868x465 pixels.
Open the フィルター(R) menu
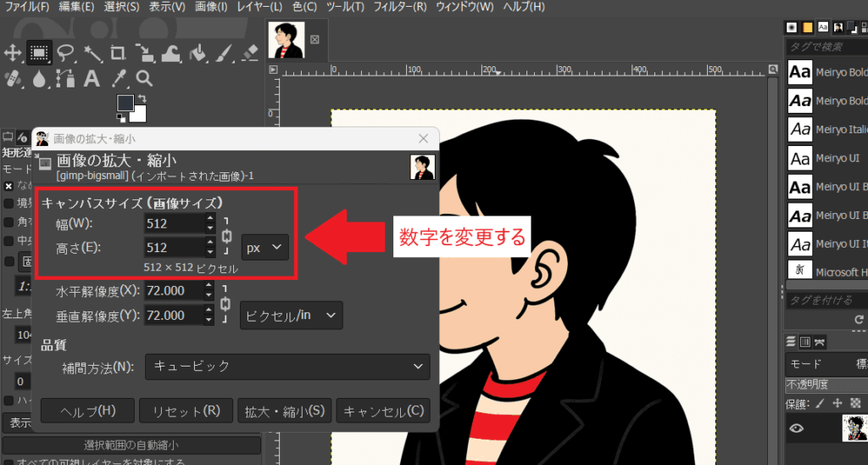click(x=400, y=7)
